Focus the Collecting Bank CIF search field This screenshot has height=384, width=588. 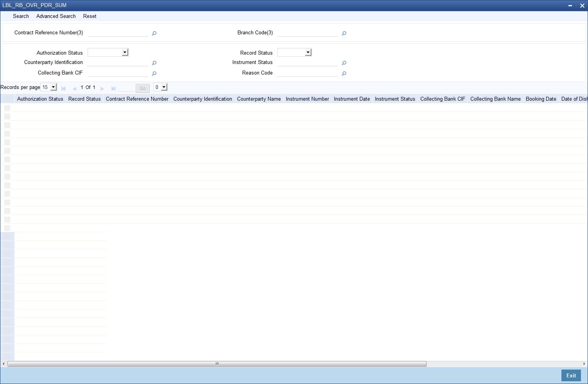tap(118, 73)
